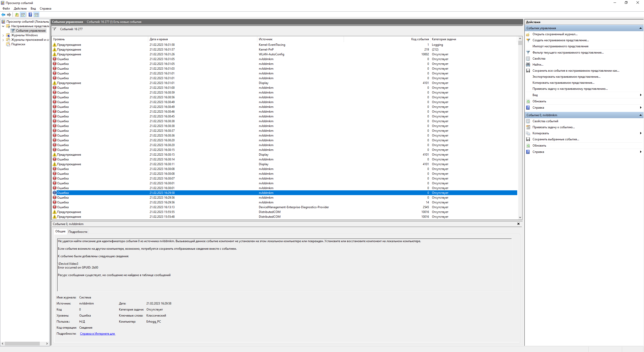Toggle the action pane show/hide icon

pyautogui.click(x=36, y=15)
